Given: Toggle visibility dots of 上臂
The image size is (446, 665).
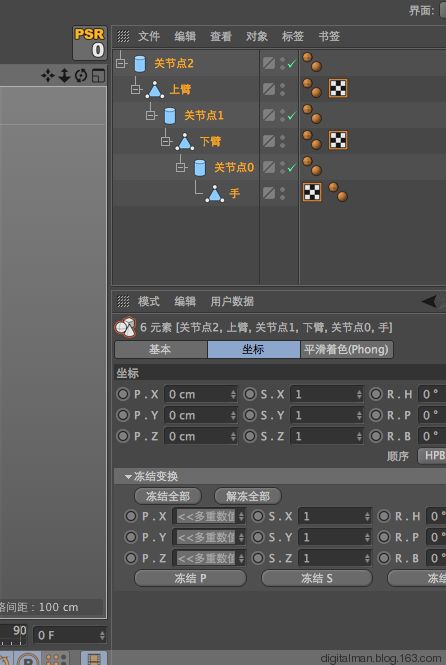Looking at the screenshot, I should pos(282,89).
